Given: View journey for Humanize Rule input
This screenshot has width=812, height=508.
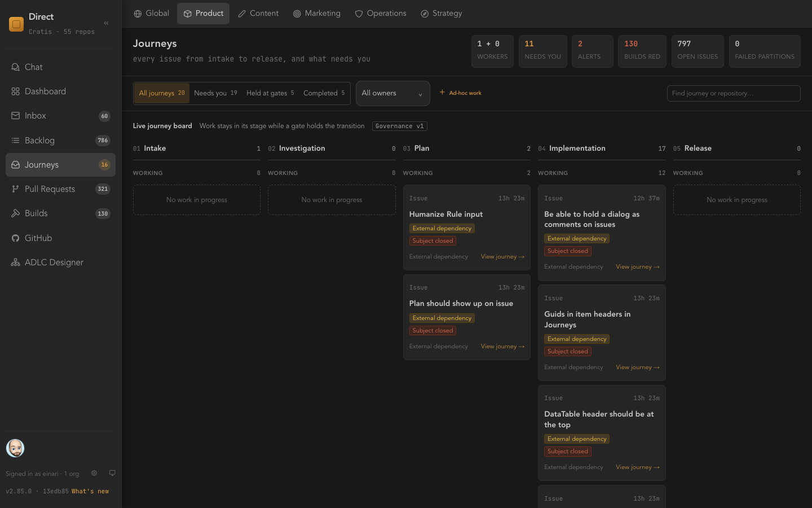Looking at the screenshot, I should coord(502,257).
